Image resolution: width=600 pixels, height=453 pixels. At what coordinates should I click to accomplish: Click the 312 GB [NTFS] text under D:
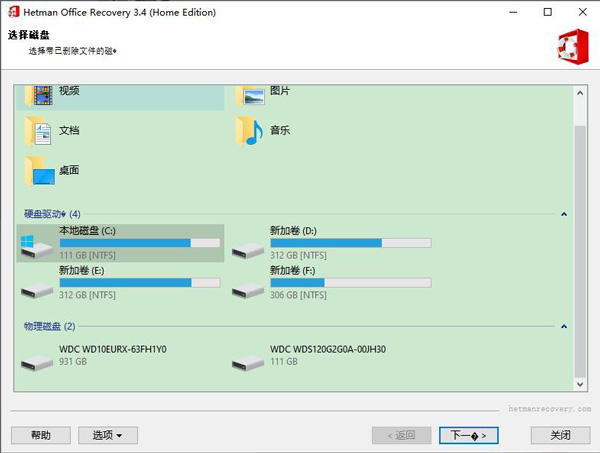pos(298,255)
